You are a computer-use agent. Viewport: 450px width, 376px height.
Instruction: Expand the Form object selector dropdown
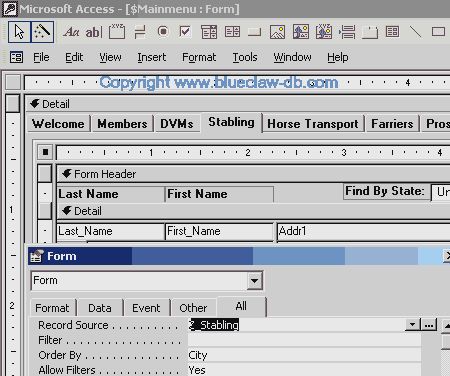pyautogui.click(x=254, y=281)
